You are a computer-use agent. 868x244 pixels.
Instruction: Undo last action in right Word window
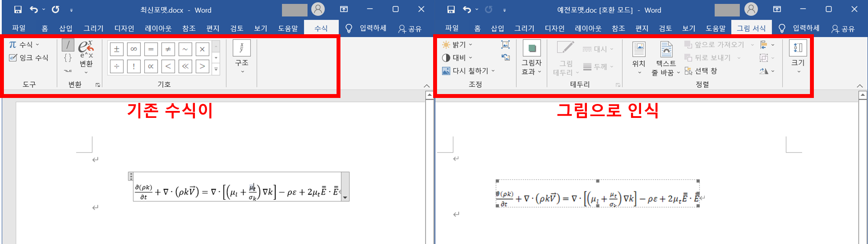[x=467, y=10]
